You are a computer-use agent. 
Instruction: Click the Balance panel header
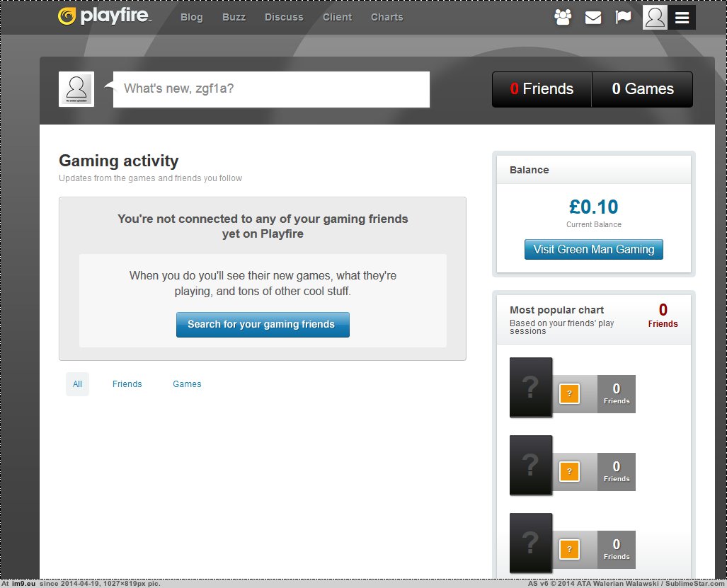click(x=593, y=170)
